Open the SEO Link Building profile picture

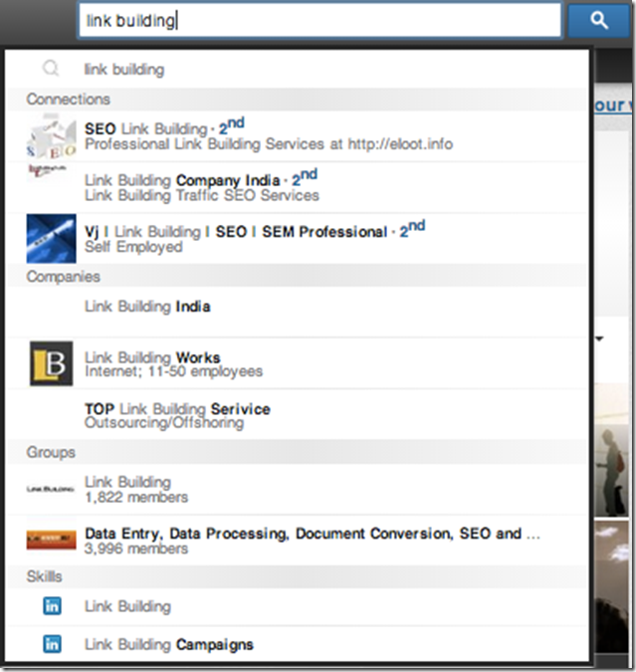click(x=51, y=135)
